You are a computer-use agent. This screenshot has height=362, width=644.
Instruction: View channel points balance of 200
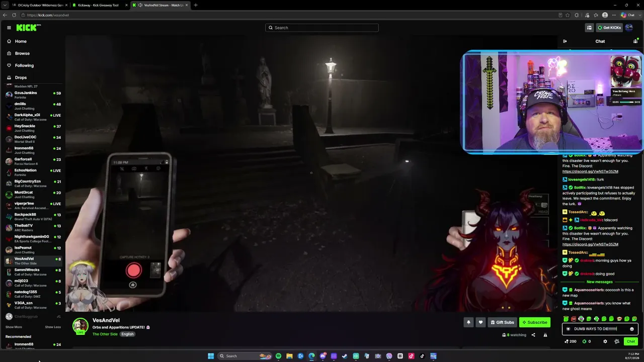click(571, 341)
